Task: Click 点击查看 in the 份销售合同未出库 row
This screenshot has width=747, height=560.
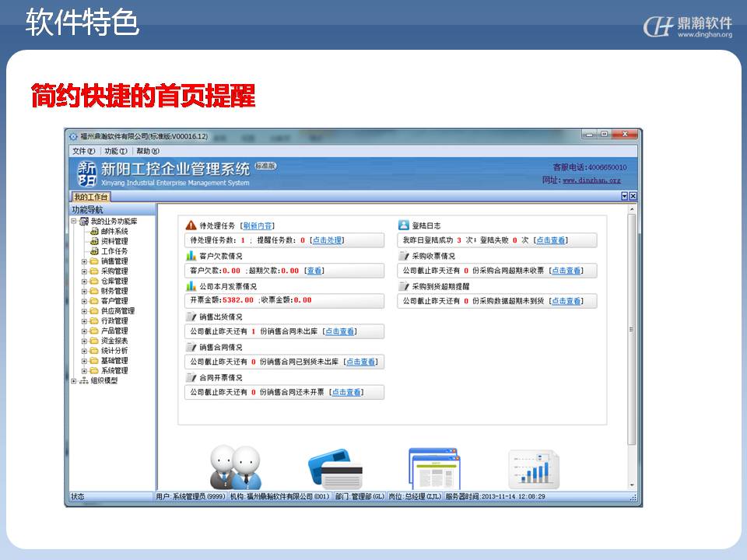Action: (x=339, y=331)
